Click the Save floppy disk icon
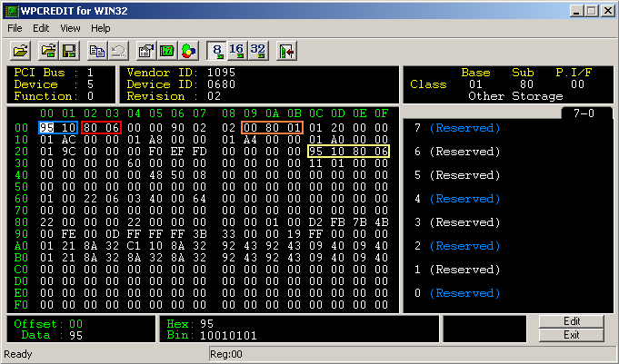The width and height of the screenshot is (619, 364). [x=69, y=51]
